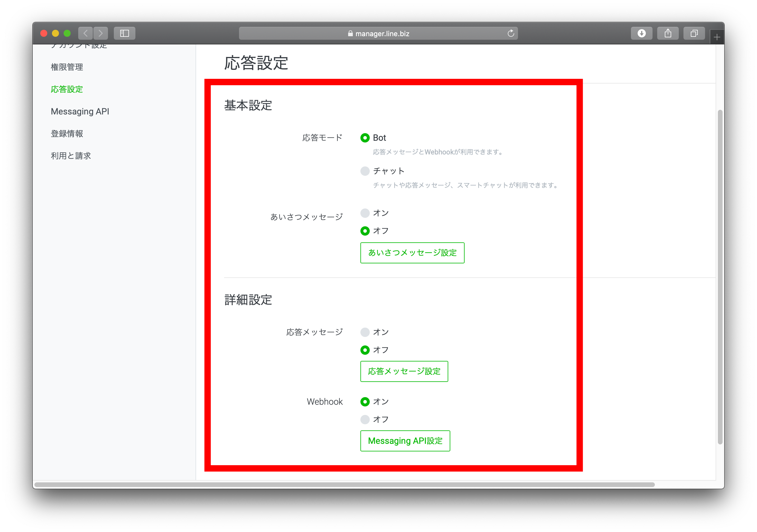The height and width of the screenshot is (532, 757).
Task: Click the Messaging API設定 button
Action: click(405, 441)
